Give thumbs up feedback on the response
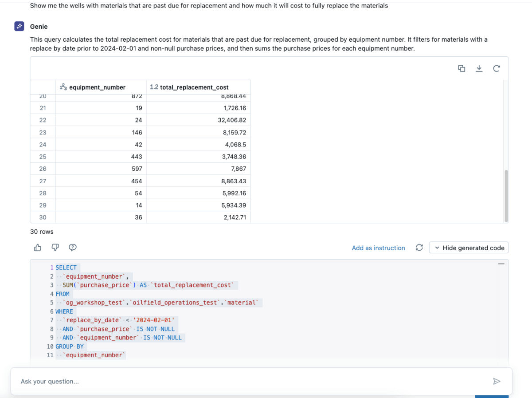 37,248
